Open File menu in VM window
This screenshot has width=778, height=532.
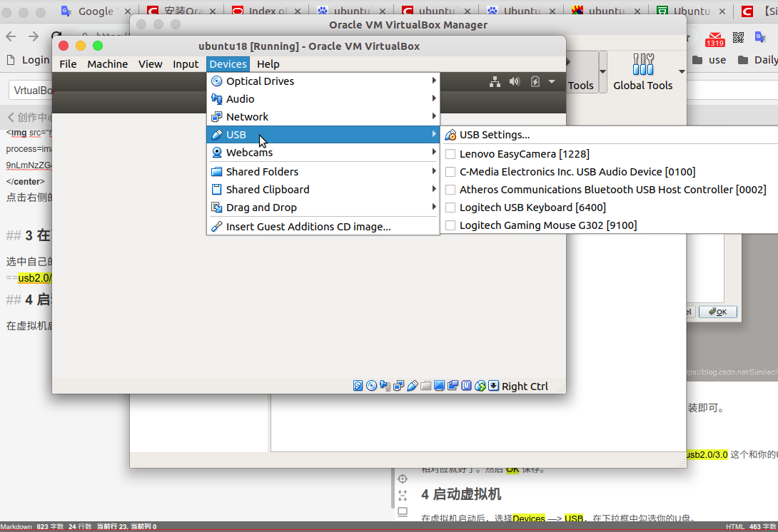click(x=68, y=64)
